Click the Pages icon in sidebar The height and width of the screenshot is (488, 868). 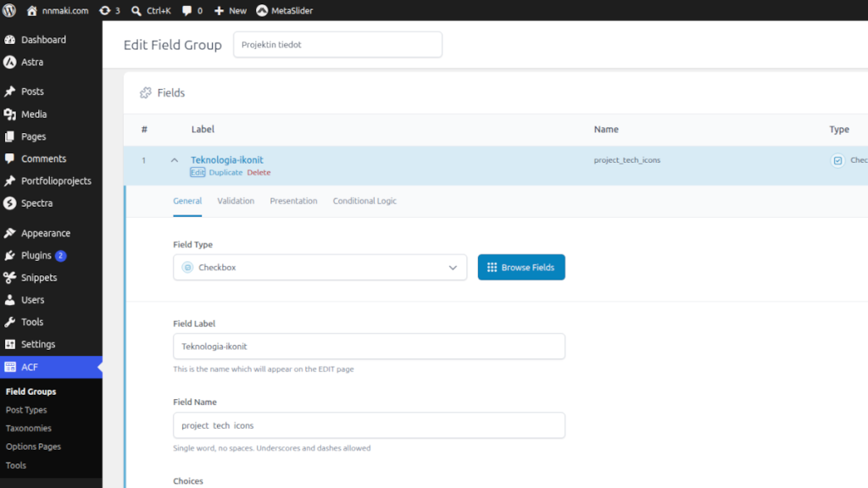point(10,136)
